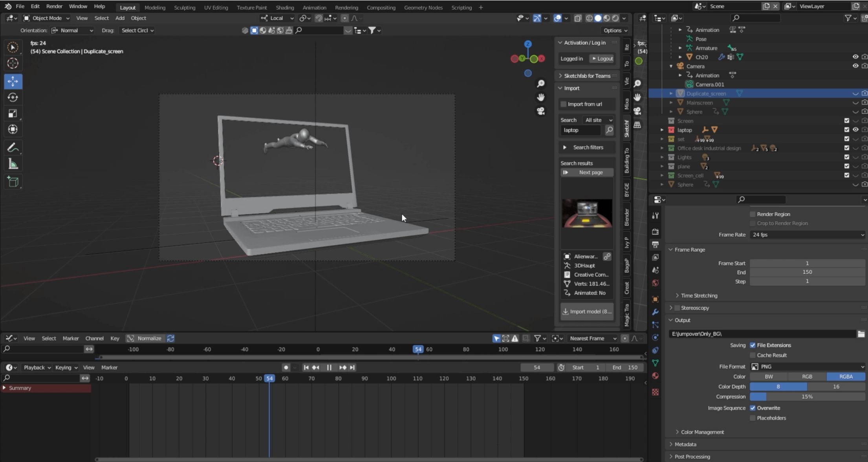Toggle visibility eye of laptop collection
The image size is (868, 462).
pyautogui.click(x=855, y=130)
